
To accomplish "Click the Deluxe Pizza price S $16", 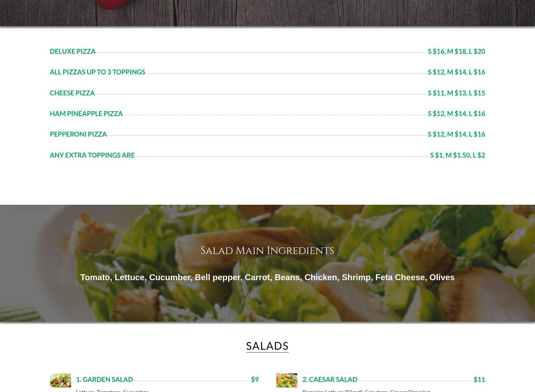I will click(456, 51).
